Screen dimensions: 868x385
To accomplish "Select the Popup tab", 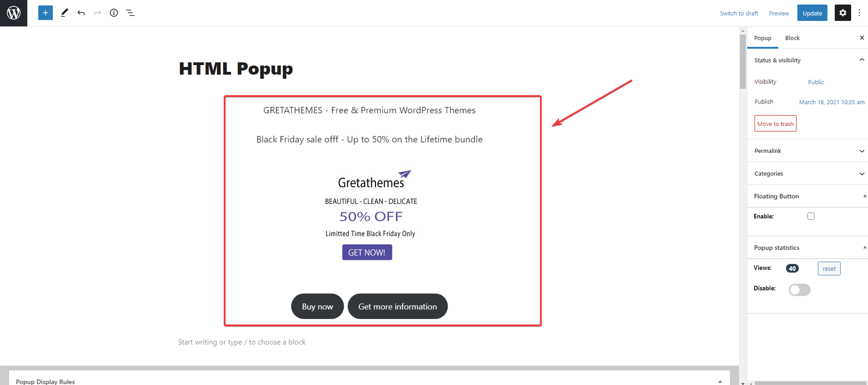I will pyautogui.click(x=763, y=38).
